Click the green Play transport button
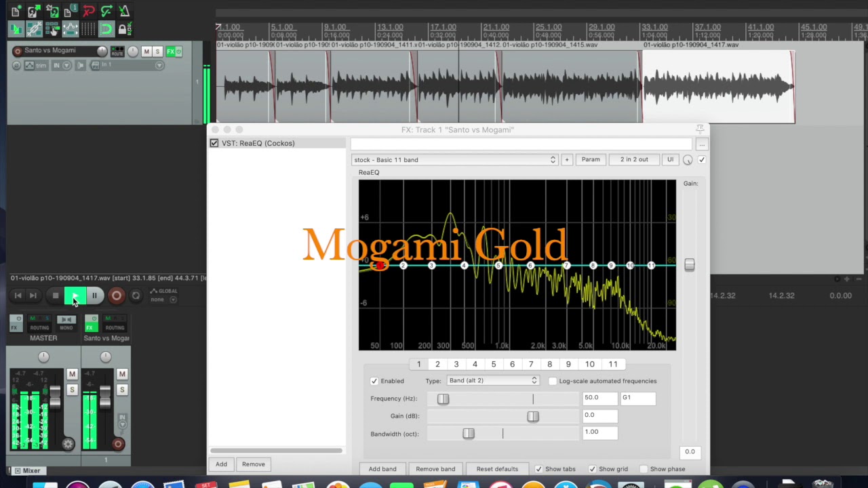The height and width of the screenshot is (488, 868). click(x=75, y=296)
